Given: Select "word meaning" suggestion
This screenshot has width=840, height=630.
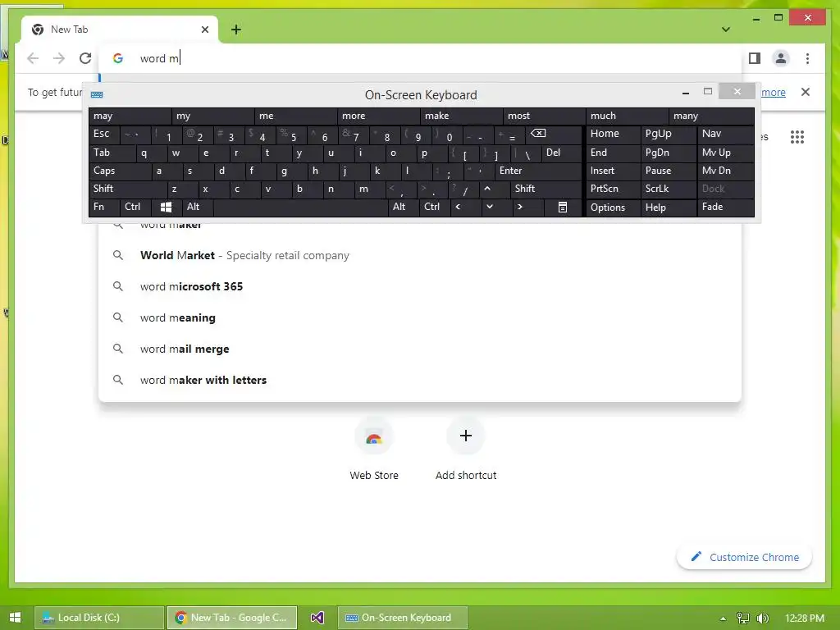Looking at the screenshot, I should [420, 317].
